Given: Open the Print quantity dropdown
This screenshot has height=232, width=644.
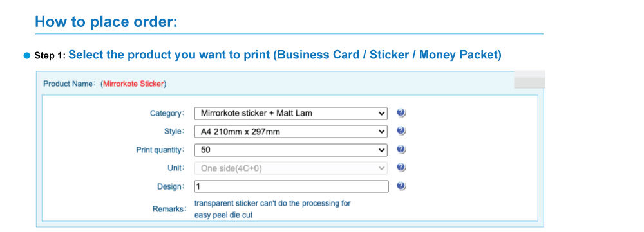Looking at the screenshot, I should pos(291,150).
